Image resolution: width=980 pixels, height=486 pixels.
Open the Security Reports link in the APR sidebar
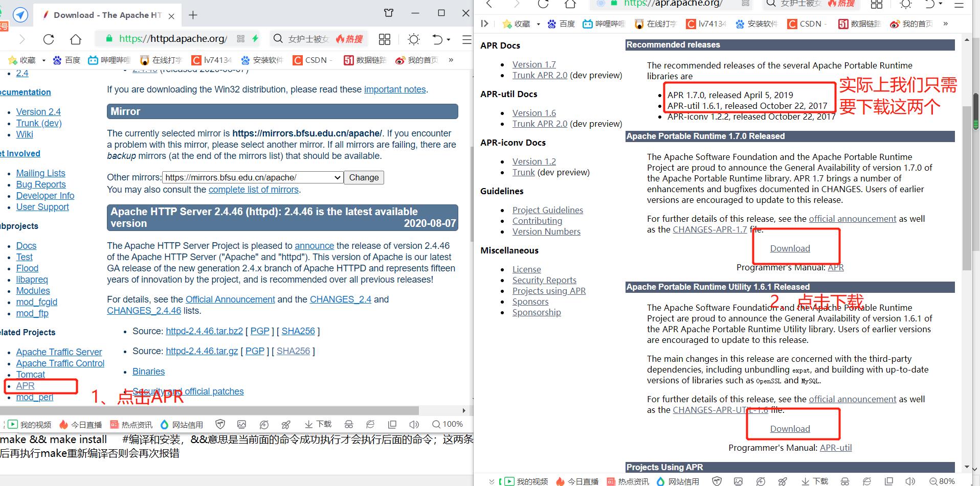(x=544, y=280)
